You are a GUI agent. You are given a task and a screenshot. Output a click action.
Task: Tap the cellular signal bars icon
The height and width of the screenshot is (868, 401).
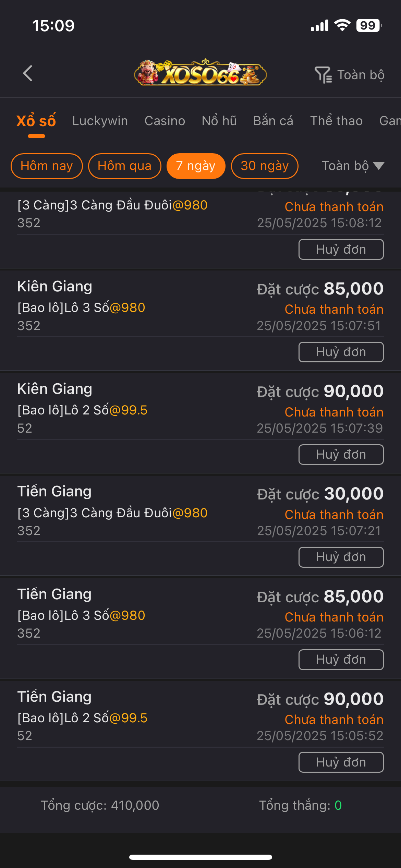point(319,26)
